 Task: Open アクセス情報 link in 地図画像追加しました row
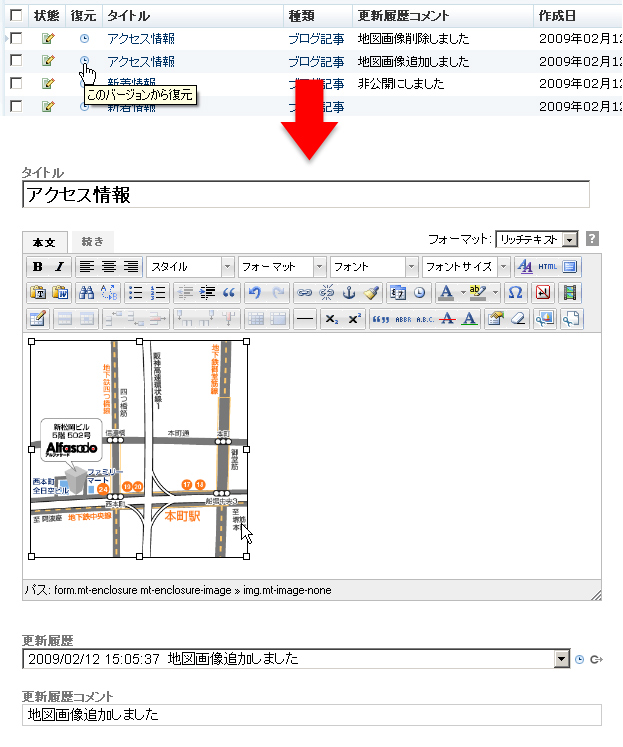pyautogui.click(x=141, y=61)
